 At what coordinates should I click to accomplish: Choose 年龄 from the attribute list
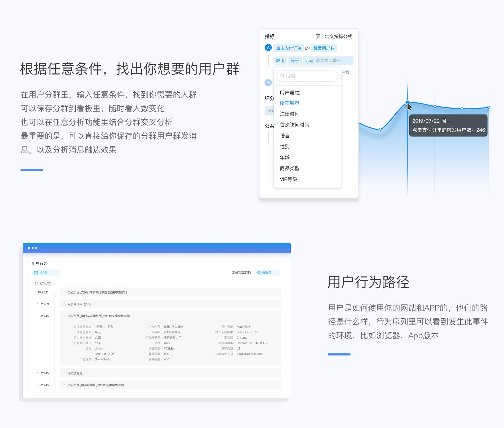pos(285,157)
